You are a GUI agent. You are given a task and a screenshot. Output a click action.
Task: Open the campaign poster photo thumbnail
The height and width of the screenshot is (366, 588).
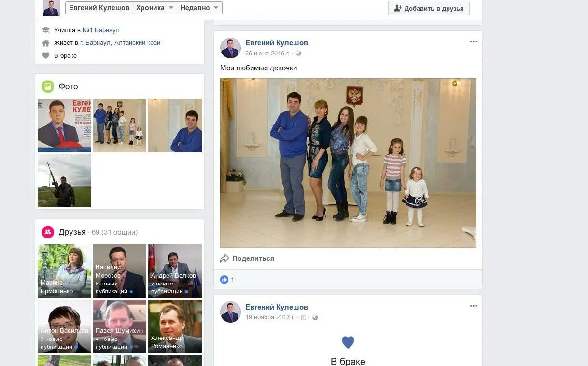tap(64, 125)
